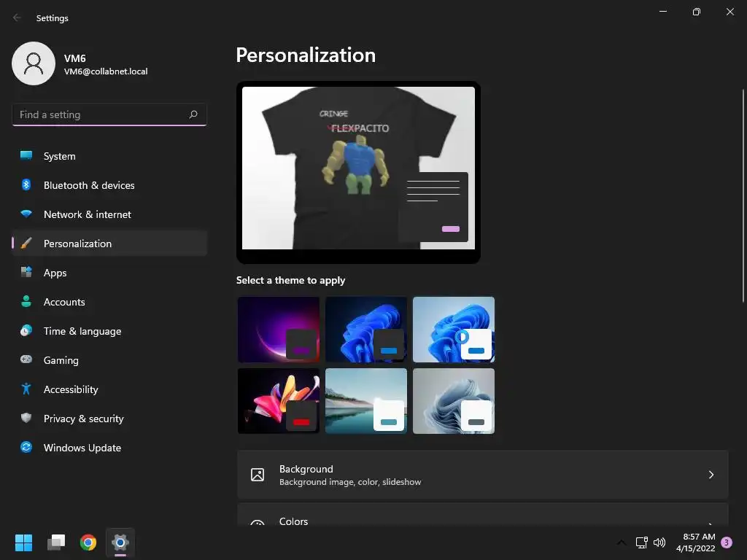Click the network tray icon
This screenshot has width=747, height=560.
[x=642, y=542]
